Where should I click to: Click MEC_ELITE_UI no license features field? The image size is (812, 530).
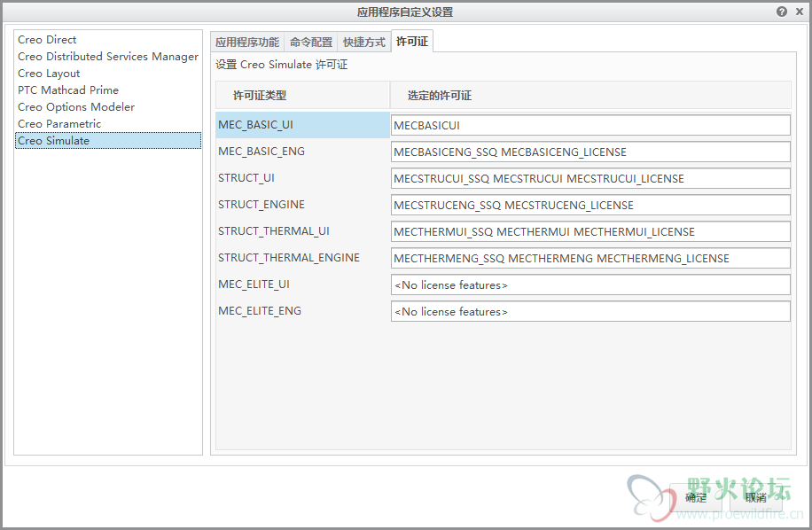[x=590, y=284]
